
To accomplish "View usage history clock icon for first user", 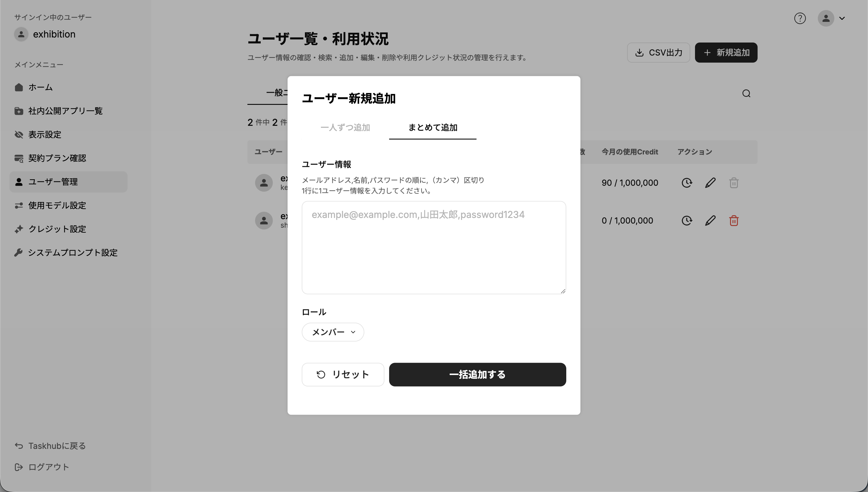I will 687,183.
